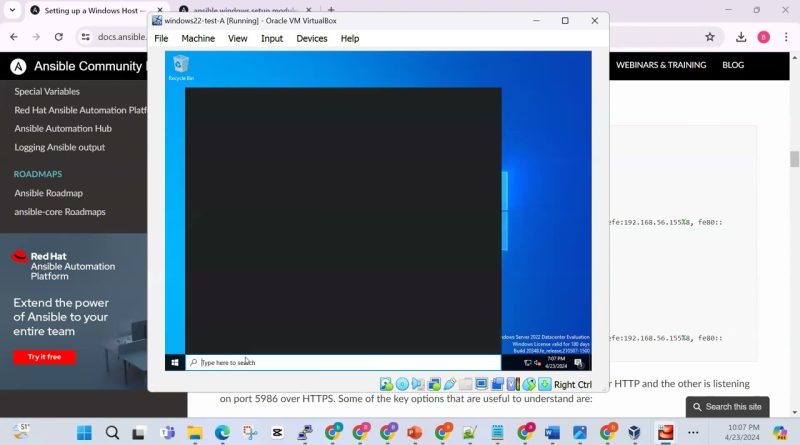This screenshot has height=445, width=800.
Task: Click the 'Try it free' button
Action: pos(44,357)
